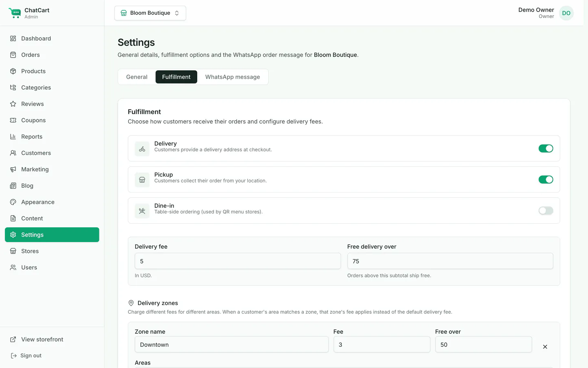This screenshot has height=368, width=588.
Task: Go to Settings in the sidebar
Action: click(x=52, y=235)
